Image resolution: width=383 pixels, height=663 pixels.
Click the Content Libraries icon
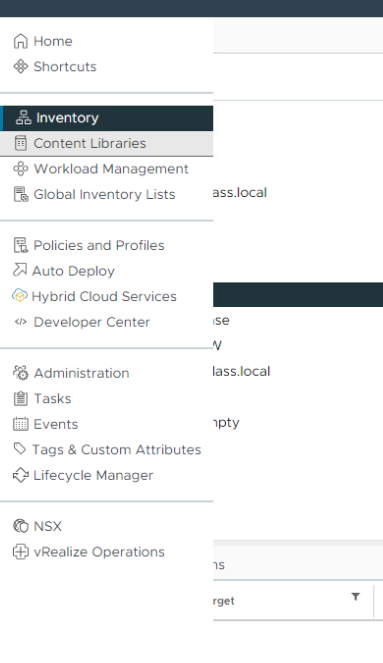click(x=21, y=143)
